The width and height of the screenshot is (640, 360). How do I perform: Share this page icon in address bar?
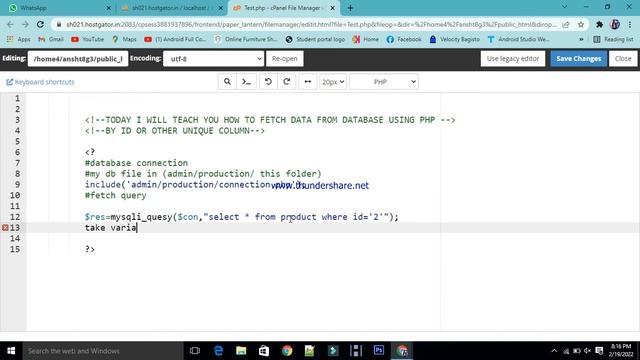(x=566, y=24)
